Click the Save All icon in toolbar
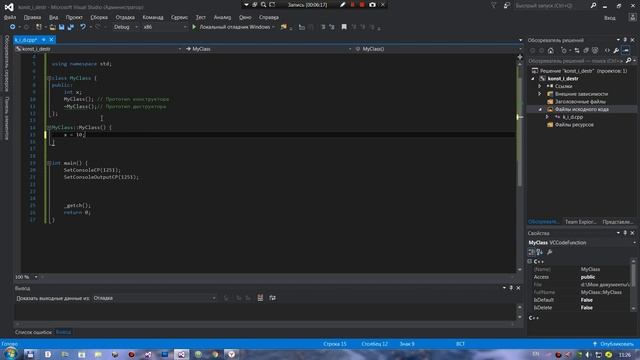This screenshot has width=640, height=360. pyautogui.click(x=71, y=27)
